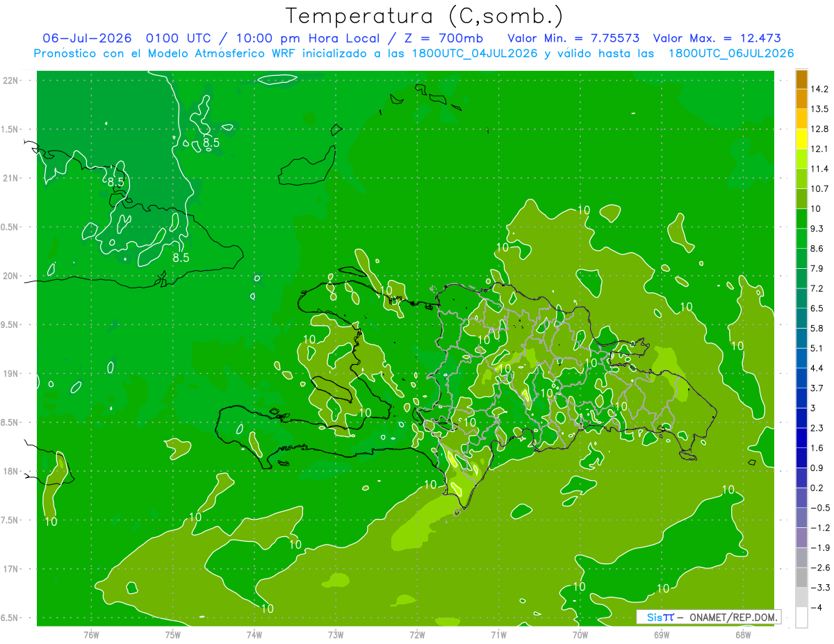Click the "74W" longitude axis label
This screenshot has width=834, height=644.
coord(254,634)
